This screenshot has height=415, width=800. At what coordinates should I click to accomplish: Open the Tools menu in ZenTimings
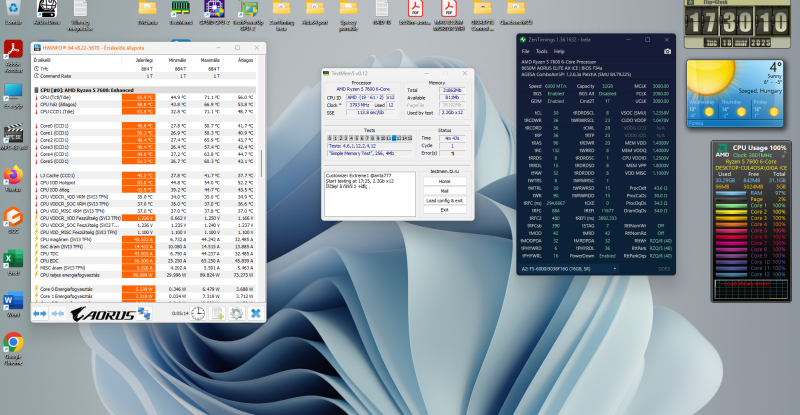541,50
